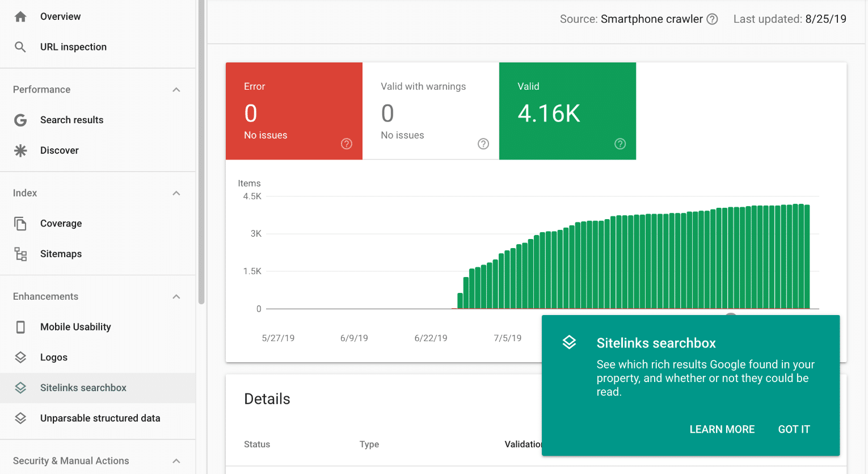Select the Overview home icon
The width and height of the screenshot is (868, 474).
pyautogui.click(x=20, y=16)
